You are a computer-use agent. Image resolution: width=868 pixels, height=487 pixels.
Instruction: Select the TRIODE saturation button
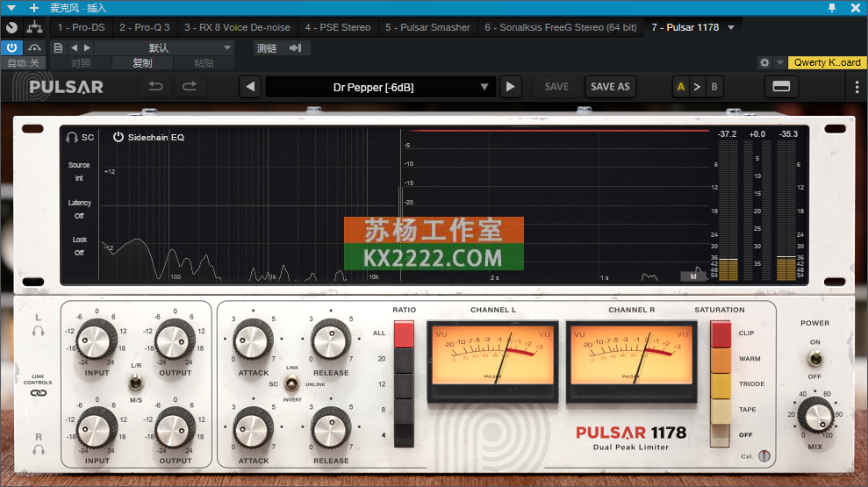(721, 385)
